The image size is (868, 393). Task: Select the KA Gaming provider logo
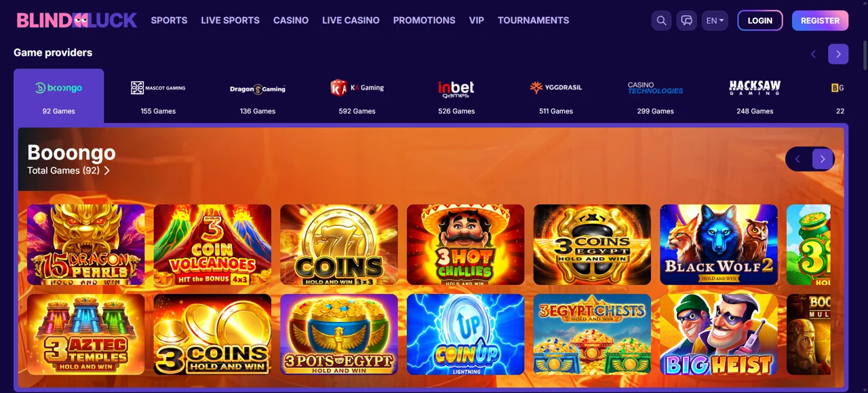(357, 88)
